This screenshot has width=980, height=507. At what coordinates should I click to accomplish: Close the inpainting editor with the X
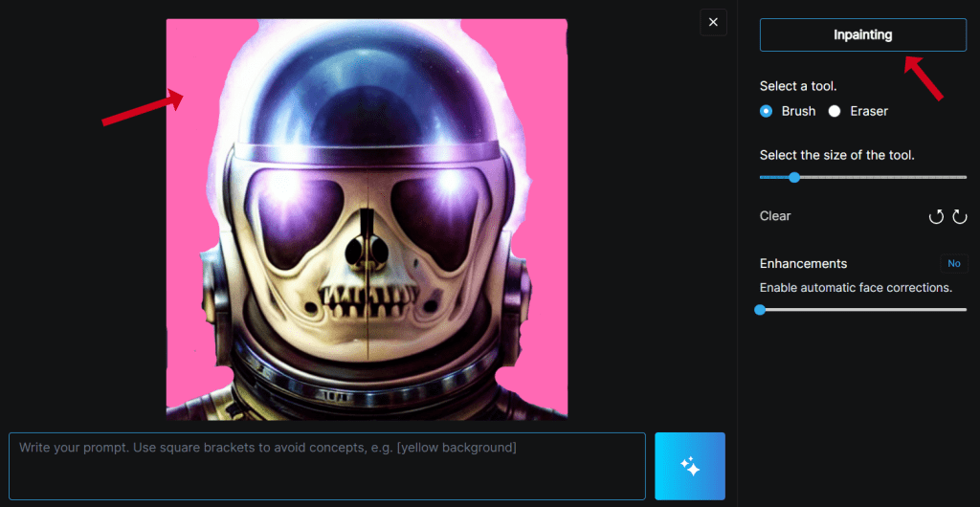coord(713,22)
